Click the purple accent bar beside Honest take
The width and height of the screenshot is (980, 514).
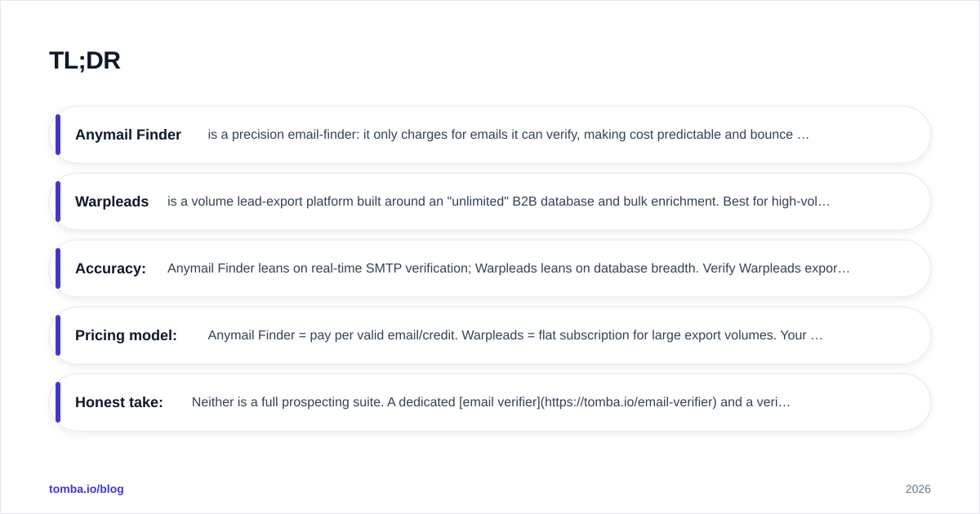58,402
